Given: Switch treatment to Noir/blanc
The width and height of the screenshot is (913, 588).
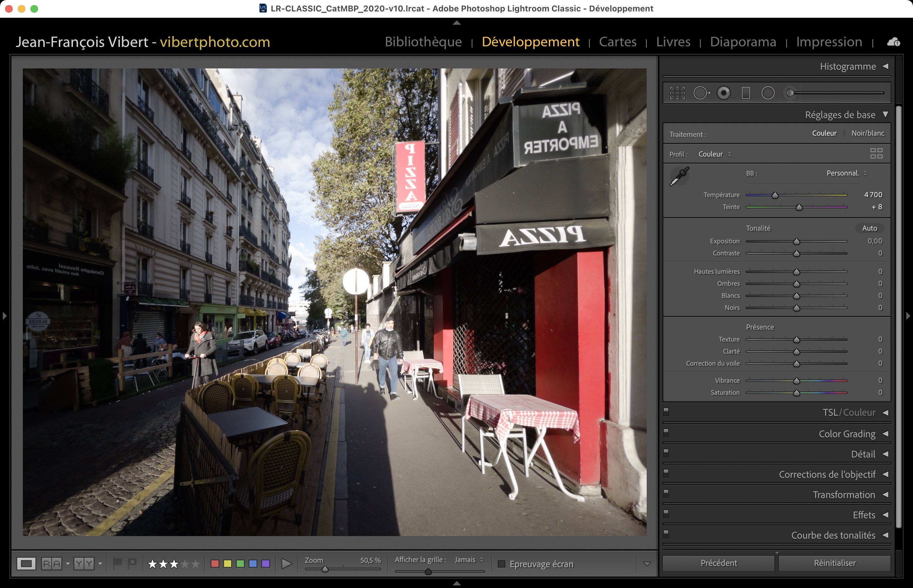Looking at the screenshot, I should click(x=868, y=133).
